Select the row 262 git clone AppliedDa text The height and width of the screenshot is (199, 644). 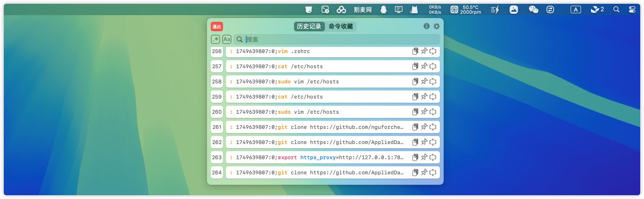pos(317,142)
